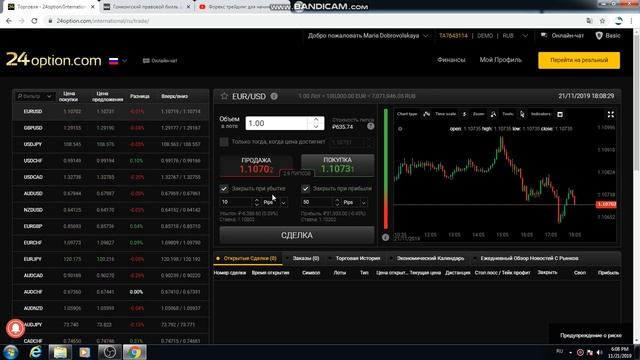The width and height of the screenshot is (640, 360).
Task: Open File Explorer from taskbar
Action: coord(60,352)
